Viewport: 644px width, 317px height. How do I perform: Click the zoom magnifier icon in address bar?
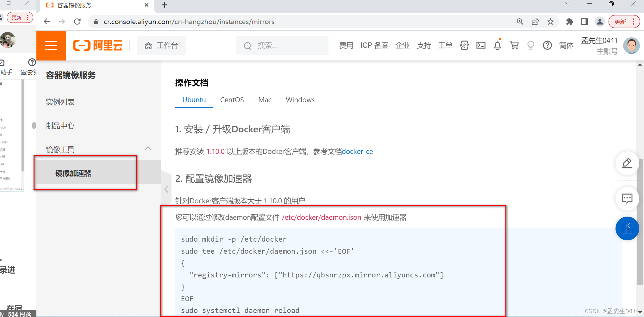520,22
